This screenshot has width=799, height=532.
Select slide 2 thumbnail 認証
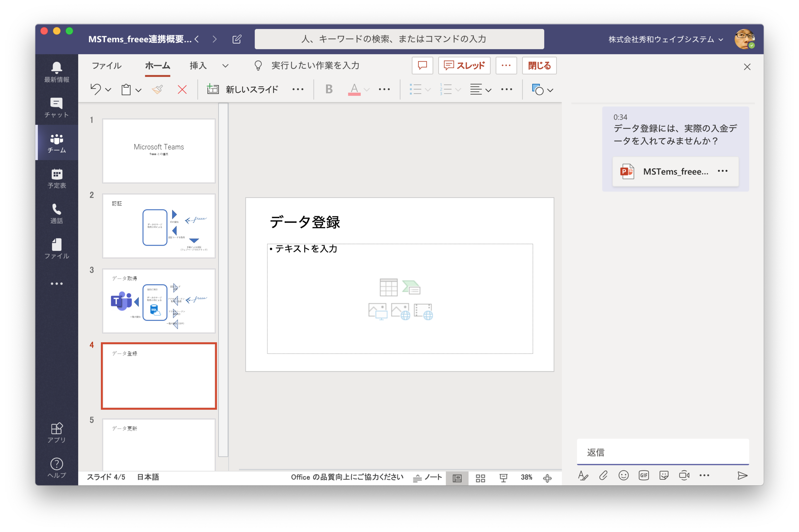coord(159,226)
